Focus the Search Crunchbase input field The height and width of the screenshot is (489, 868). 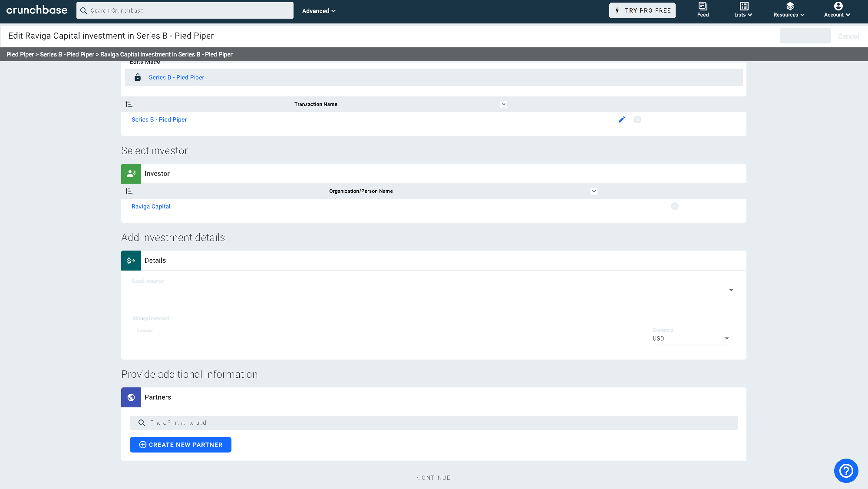(185, 10)
